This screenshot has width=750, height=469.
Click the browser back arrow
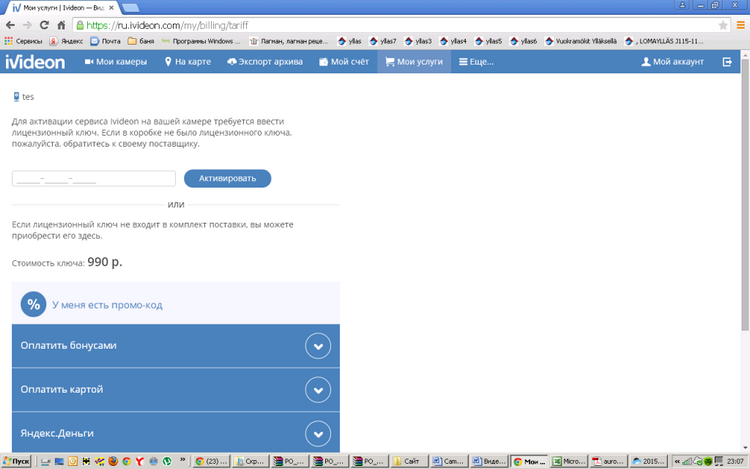coord(11,25)
